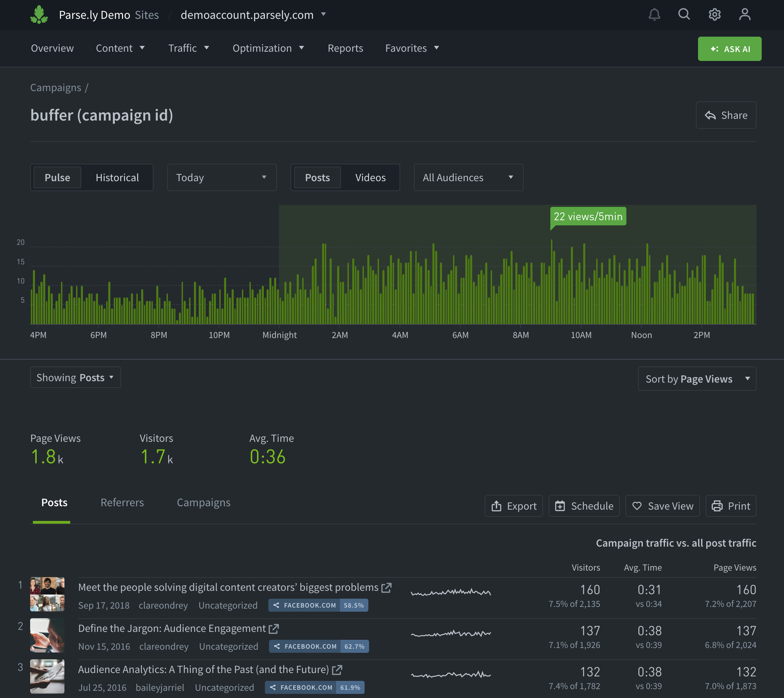784x698 pixels.
Task: Open the user account icon
Action: (745, 15)
